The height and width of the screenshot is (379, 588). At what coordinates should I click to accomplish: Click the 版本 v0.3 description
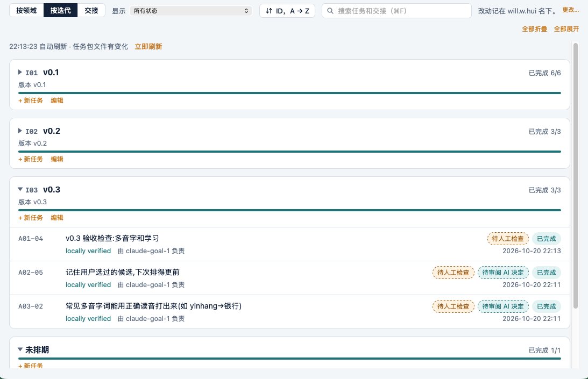(33, 202)
